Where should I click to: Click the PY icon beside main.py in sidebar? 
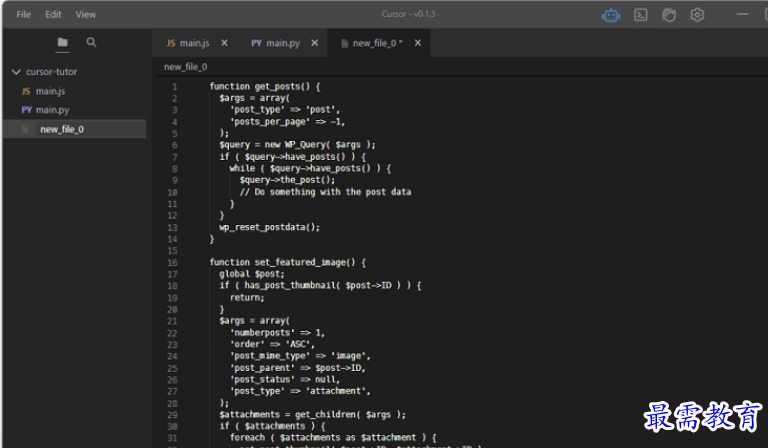click(26, 110)
